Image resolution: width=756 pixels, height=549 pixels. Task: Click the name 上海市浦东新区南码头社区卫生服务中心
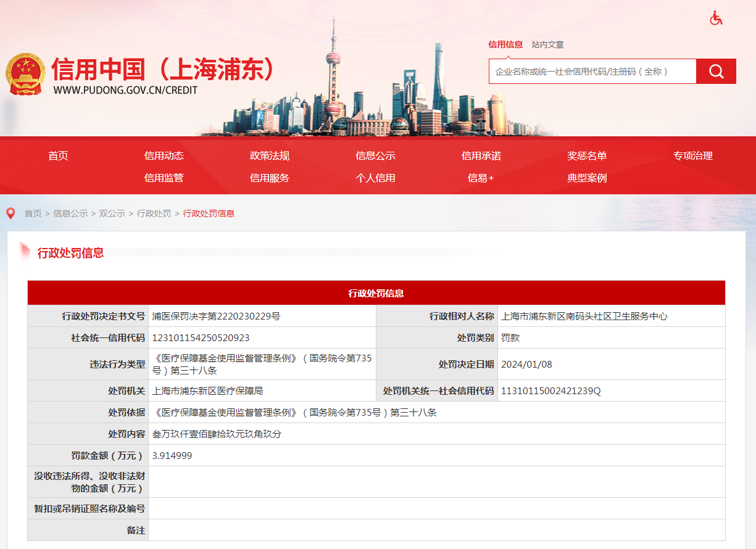click(584, 316)
